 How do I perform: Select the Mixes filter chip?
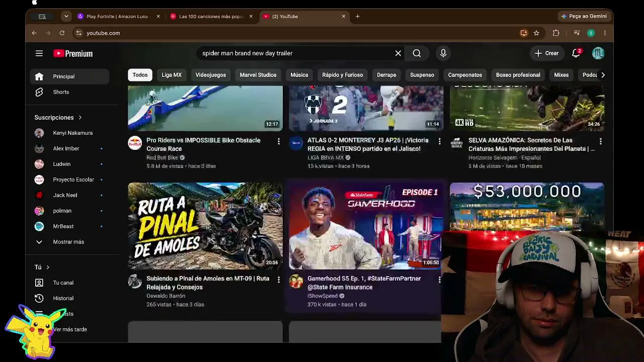coord(561,75)
